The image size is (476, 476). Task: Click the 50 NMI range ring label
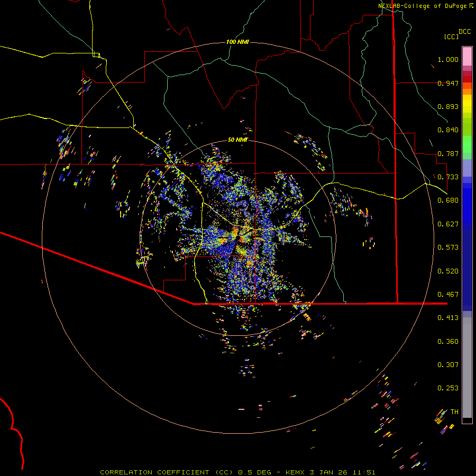pos(237,140)
